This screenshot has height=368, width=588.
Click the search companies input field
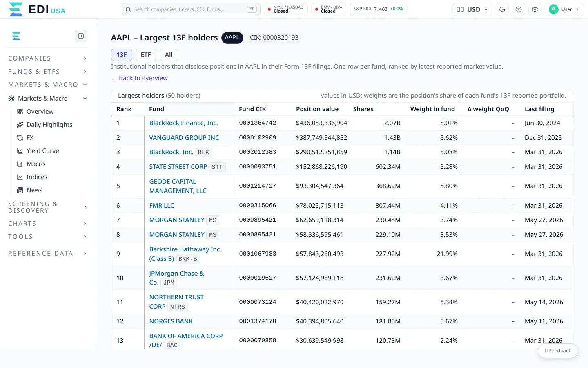pos(191,9)
